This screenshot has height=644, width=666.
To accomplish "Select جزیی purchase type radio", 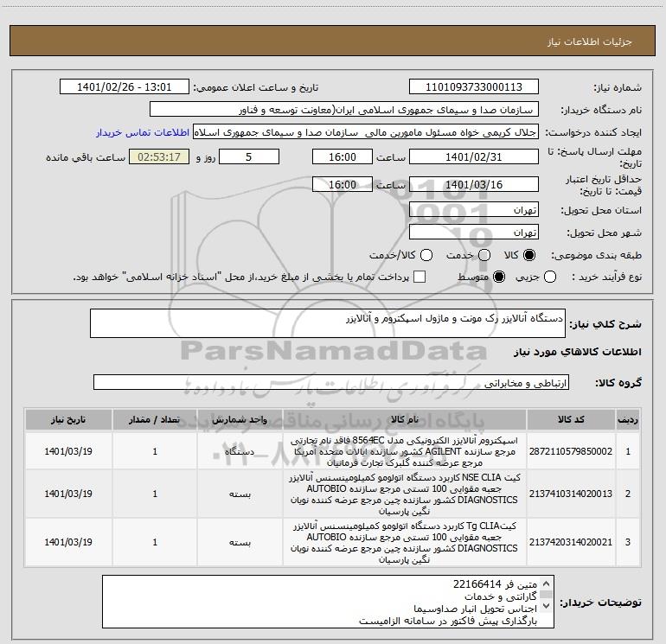I will (550, 277).
